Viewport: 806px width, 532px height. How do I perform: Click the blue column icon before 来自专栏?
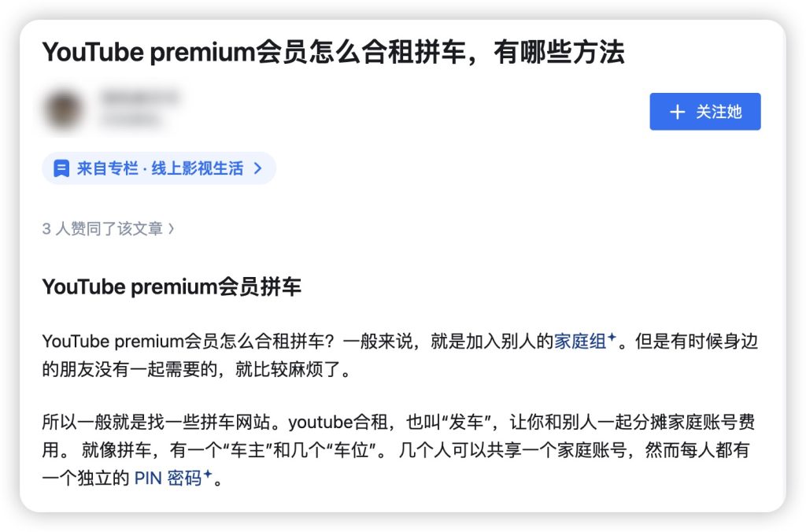61,168
